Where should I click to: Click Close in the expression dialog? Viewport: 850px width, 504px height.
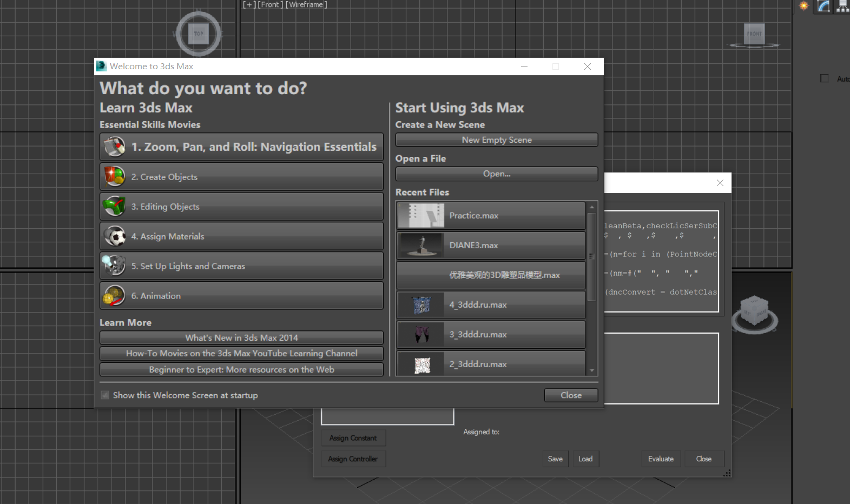point(704,459)
